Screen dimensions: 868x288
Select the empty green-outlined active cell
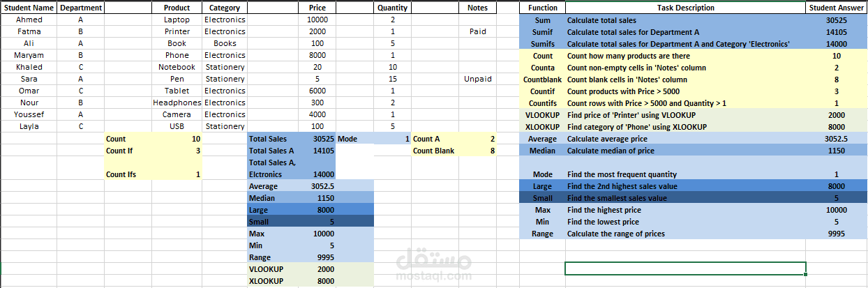point(685,268)
